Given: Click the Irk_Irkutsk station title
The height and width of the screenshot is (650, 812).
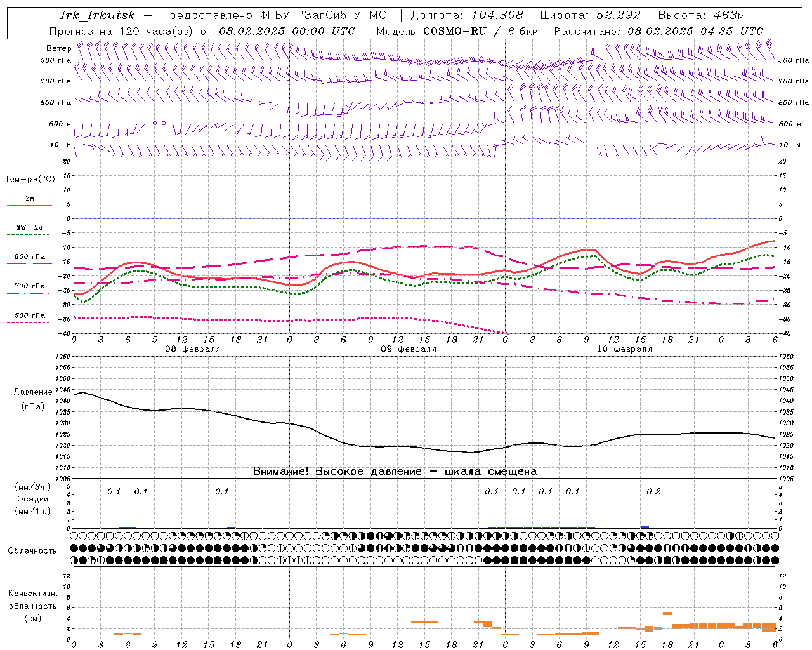Looking at the screenshot, I should coord(98,15).
